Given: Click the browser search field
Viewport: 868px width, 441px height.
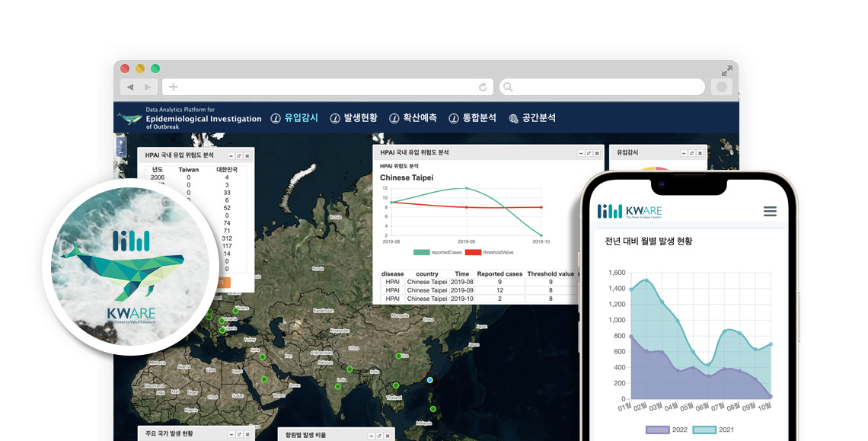Looking at the screenshot, I should click(602, 87).
